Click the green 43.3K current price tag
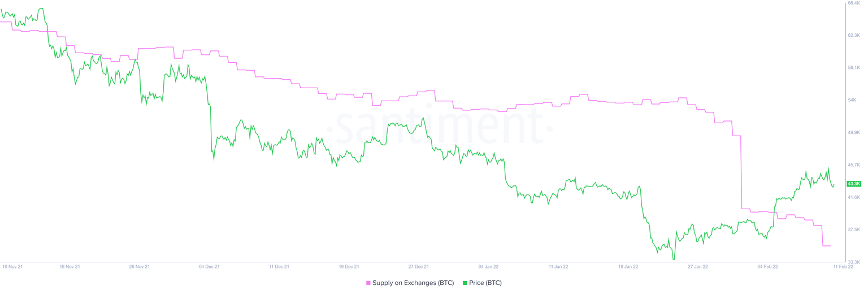 tap(853, 184)
